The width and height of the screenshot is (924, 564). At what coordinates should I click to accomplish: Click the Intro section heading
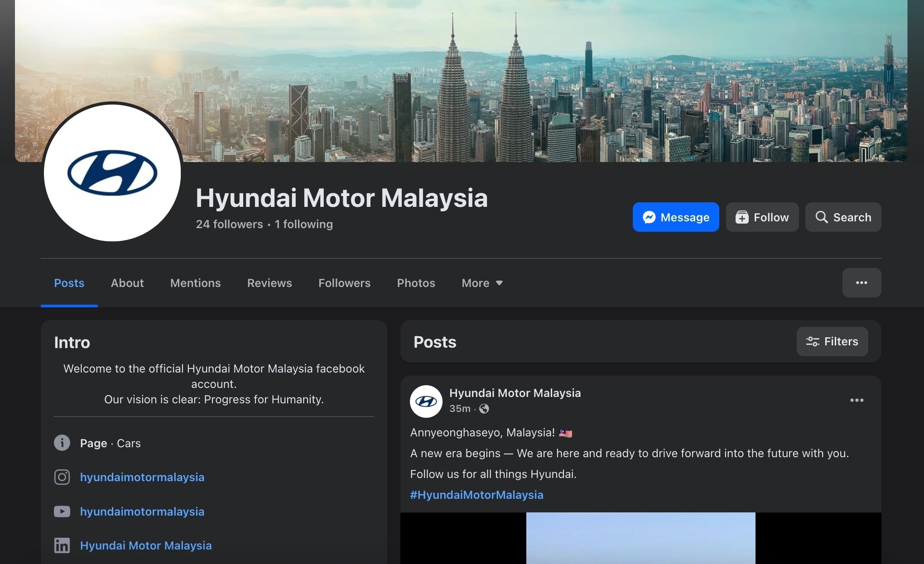click(x=72, y=342)
